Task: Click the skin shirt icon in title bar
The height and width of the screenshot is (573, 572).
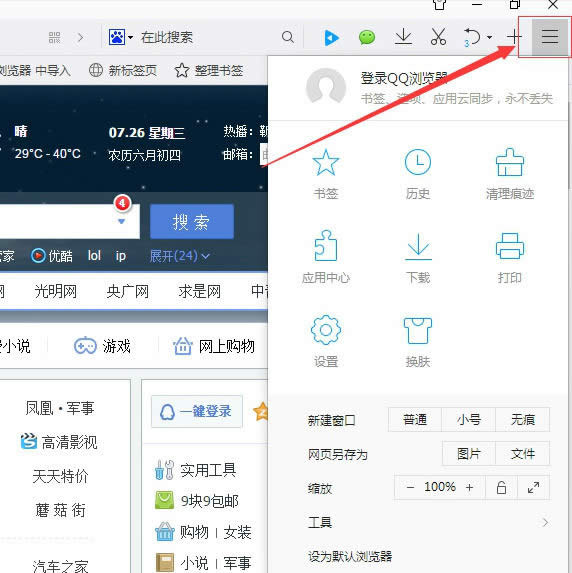Action: click(x=440, y=5)
